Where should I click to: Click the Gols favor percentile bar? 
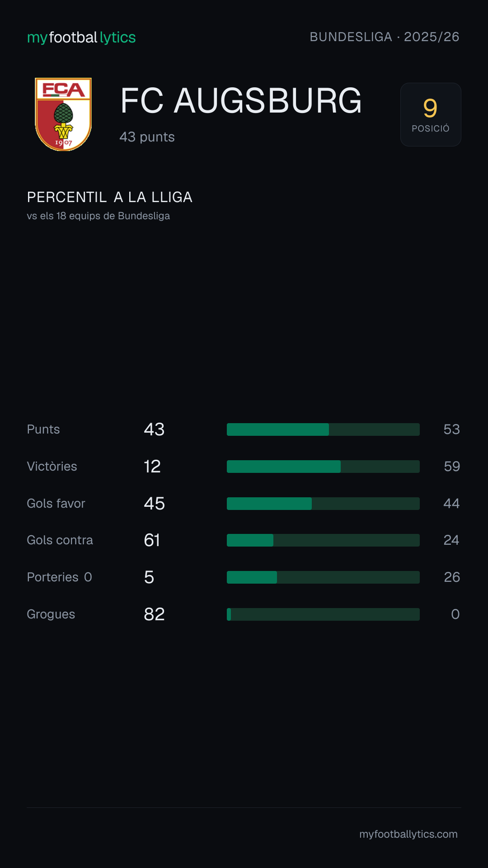click(x=323, y=504)
